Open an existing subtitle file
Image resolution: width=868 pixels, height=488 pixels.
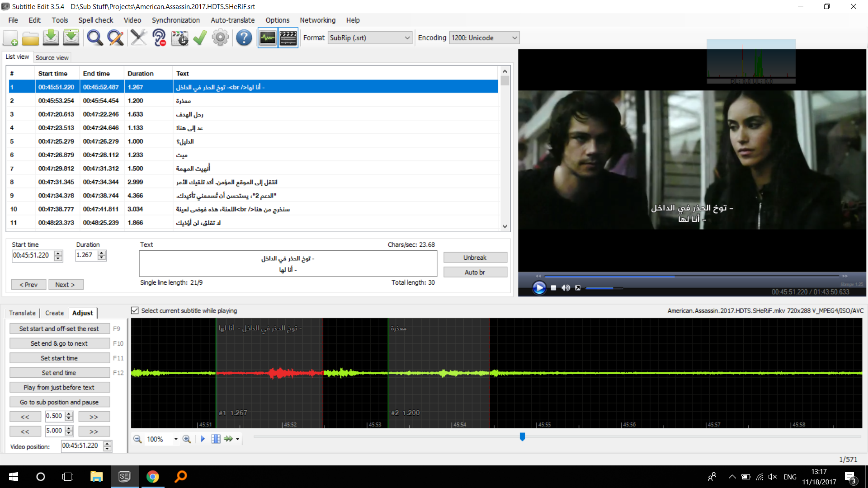click(x=30, y=38)
